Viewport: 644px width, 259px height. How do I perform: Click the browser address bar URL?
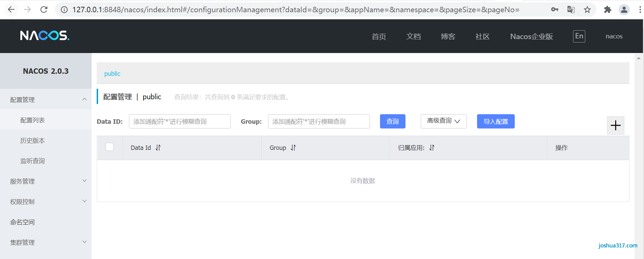tap(296, 10)
